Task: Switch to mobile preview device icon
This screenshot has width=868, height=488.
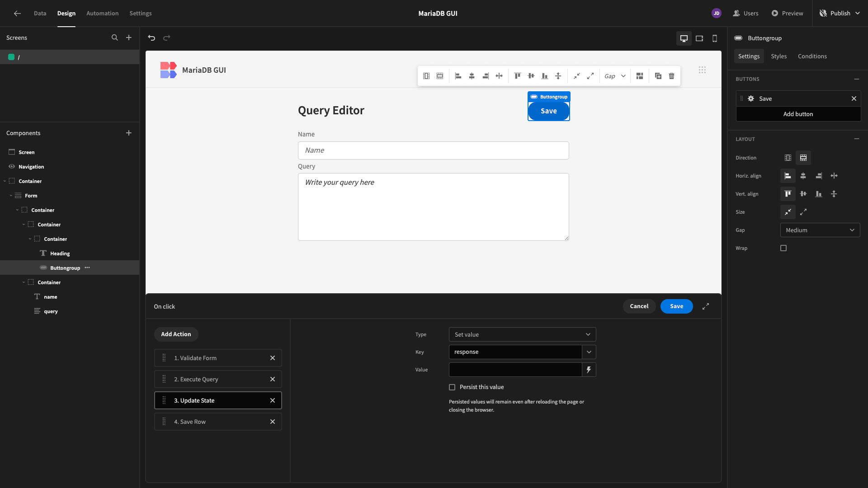Action: point(715,38)
